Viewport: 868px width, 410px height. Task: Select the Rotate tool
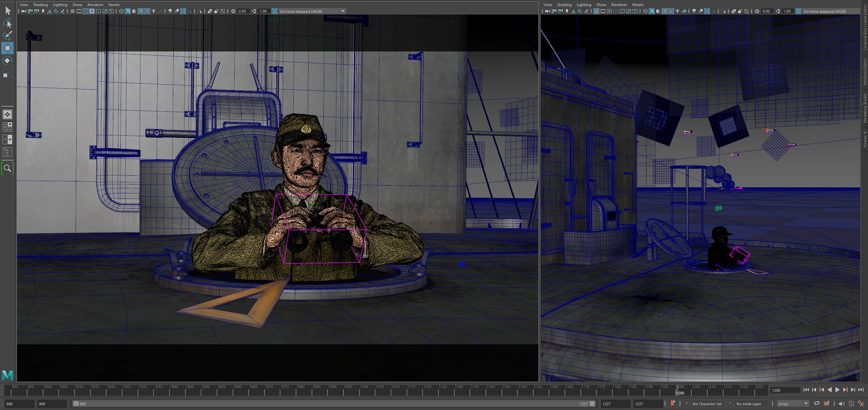[8, 60]
